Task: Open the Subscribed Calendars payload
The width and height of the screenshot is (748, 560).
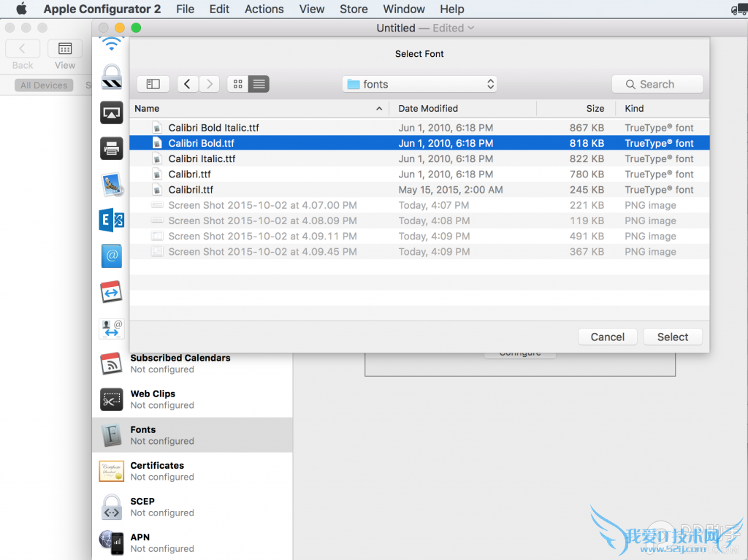Action: point(180,364)
